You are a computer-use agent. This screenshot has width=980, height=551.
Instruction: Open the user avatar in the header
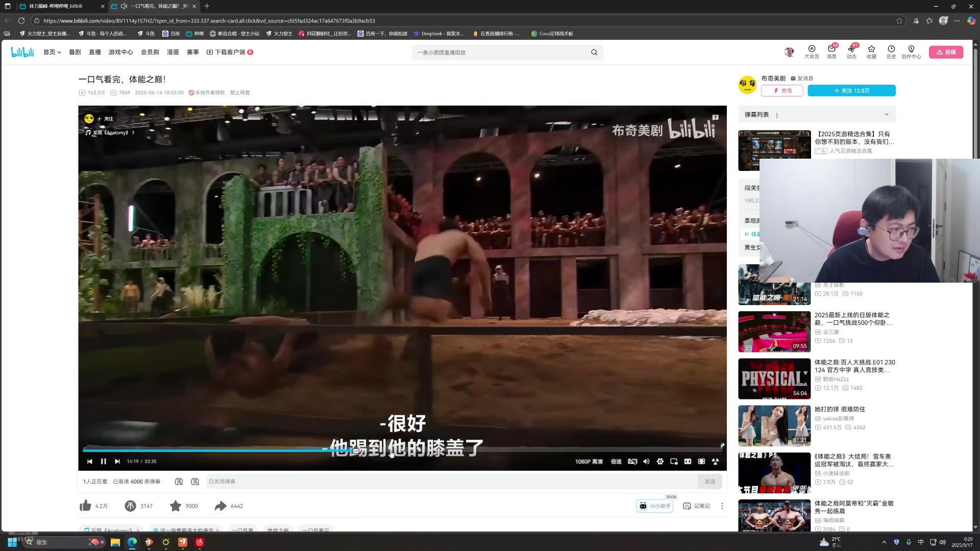point(789,52)
